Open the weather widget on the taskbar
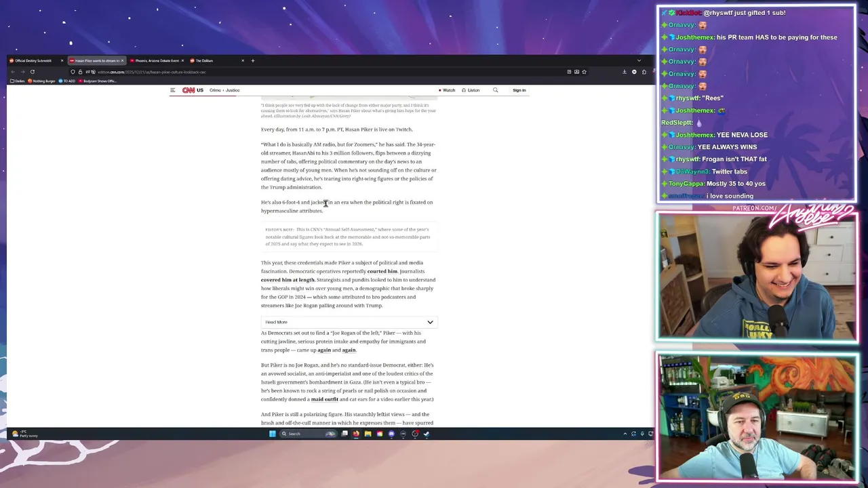This screenshot has width=868, height=488. [24, 434]
